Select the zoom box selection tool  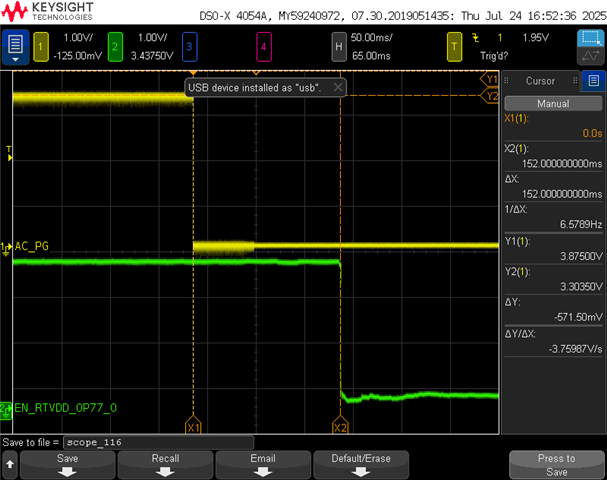point(590,38)
